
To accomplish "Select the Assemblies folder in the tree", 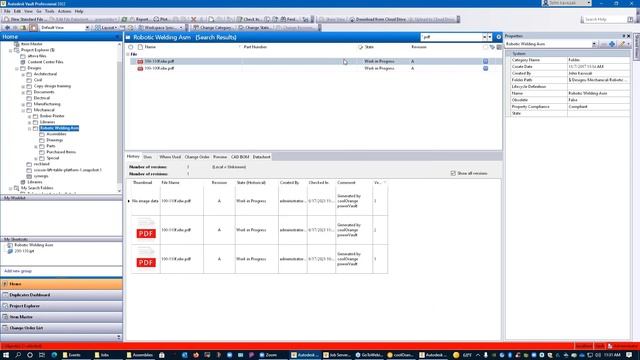I will pyautogui.click(x=56, y=134).
